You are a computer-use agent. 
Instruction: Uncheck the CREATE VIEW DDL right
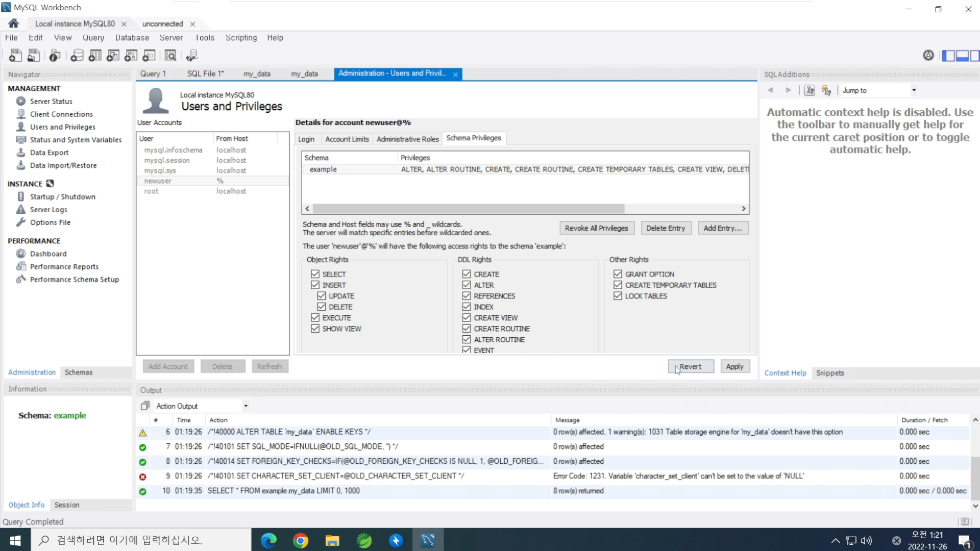pyautogui.click(x=467, y=318)
